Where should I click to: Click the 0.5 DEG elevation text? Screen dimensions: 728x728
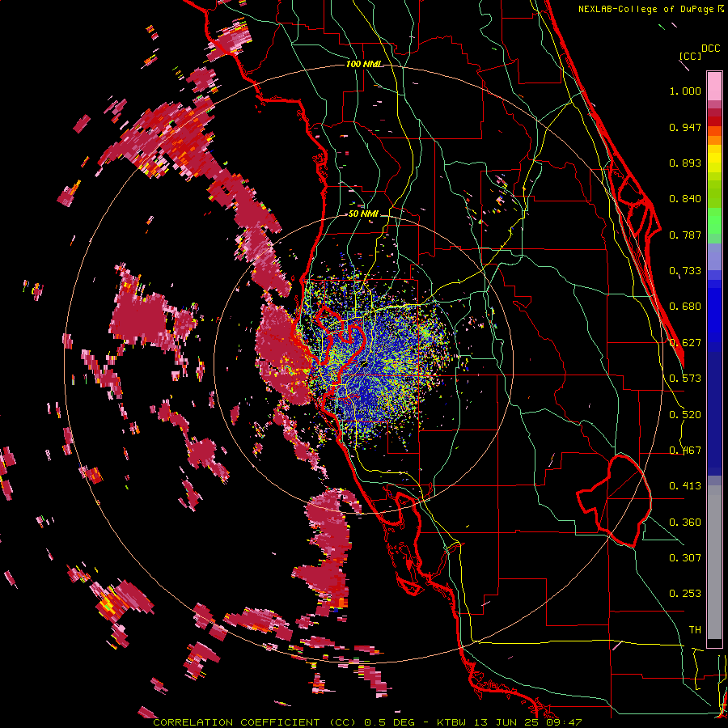[390, 722]
